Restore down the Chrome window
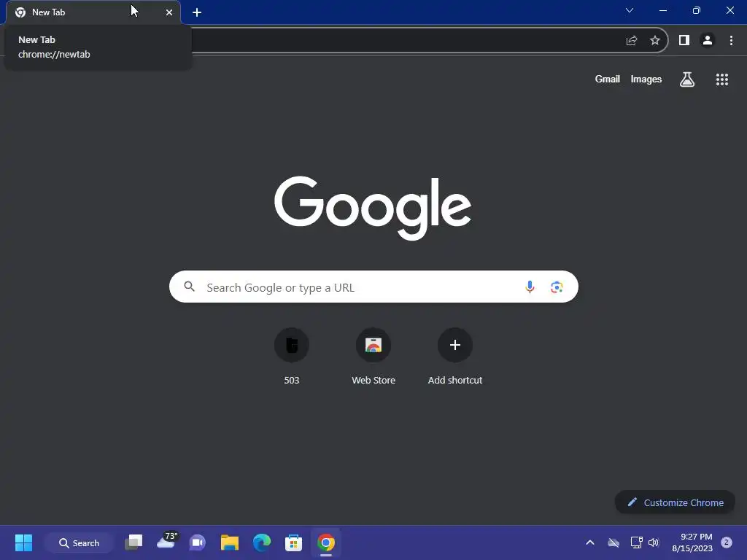 click(x=697, y=10)
